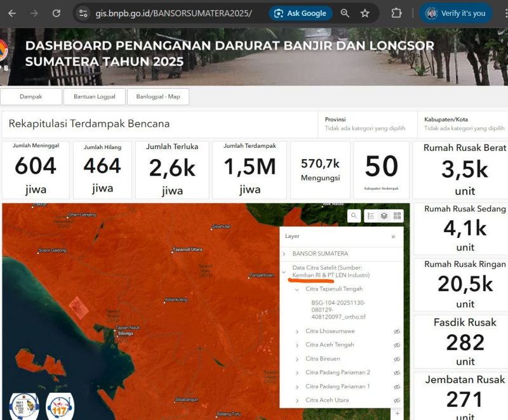Image resolution: width=508 pixels, height=420 pixels.
Task: Click the Verify it's you button
Action: point(455,13)
